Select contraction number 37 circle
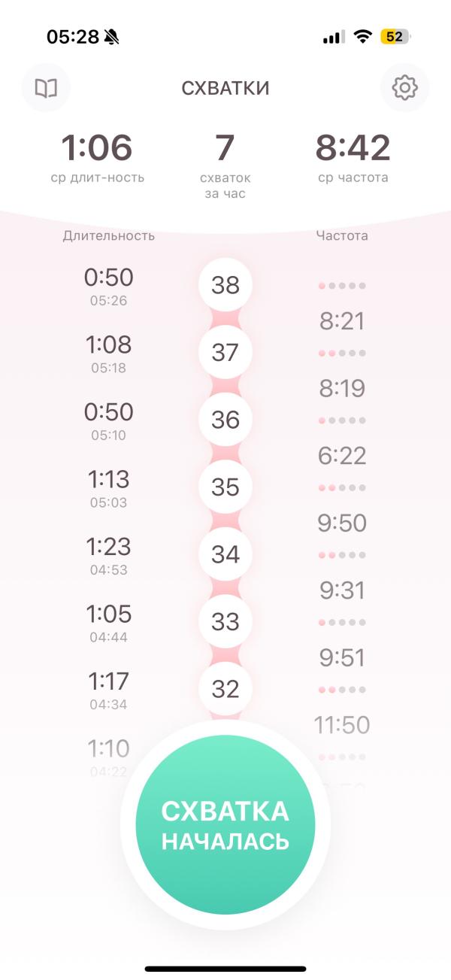 pyautogui.click(x=225, y=352)
